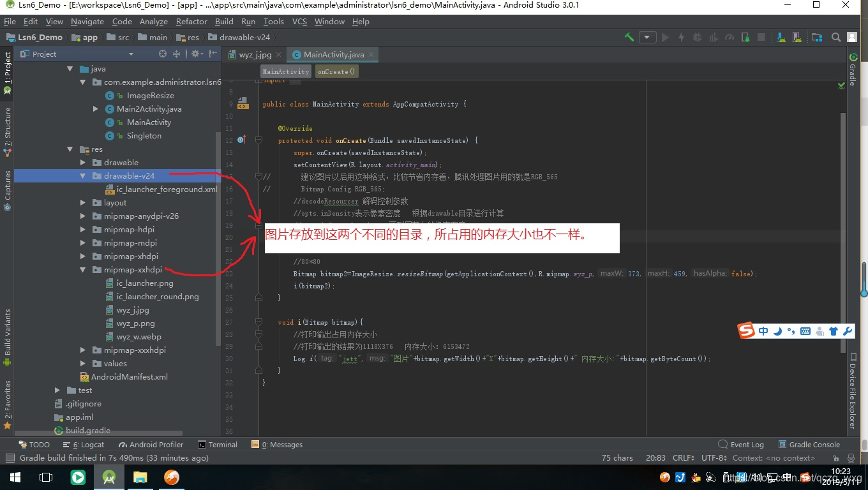The height and width of the screenshot is (490, 868).
Task: Collapse the java folder node
Action: pyautogui.click(x=70, y=69)
